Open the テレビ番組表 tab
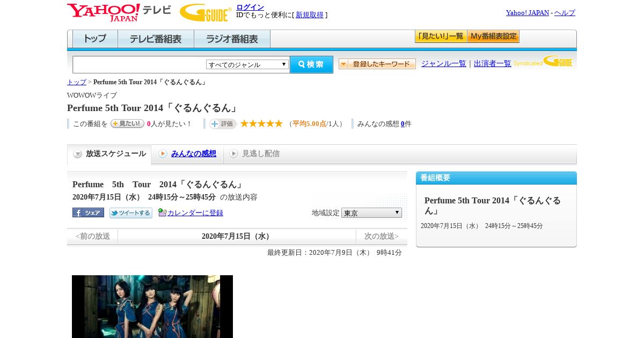This screenshot has width=644, height=338. (156, 39)
